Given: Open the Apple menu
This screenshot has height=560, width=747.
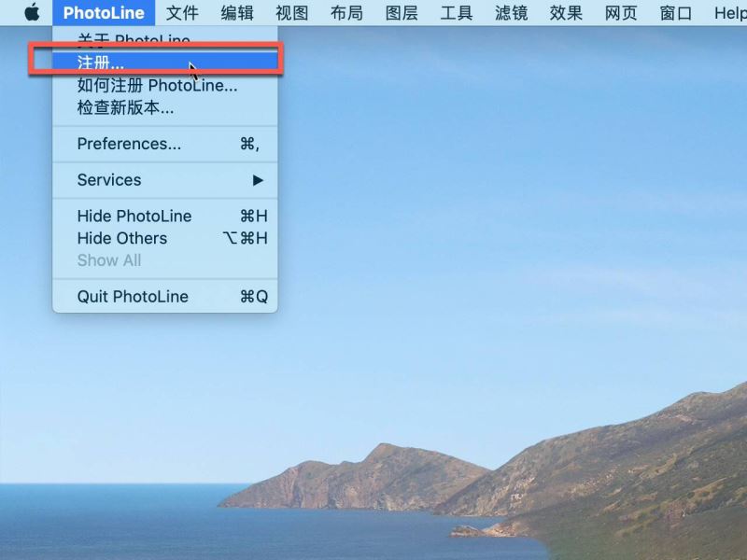Looking at the screenshot, I should coord(32,12).
